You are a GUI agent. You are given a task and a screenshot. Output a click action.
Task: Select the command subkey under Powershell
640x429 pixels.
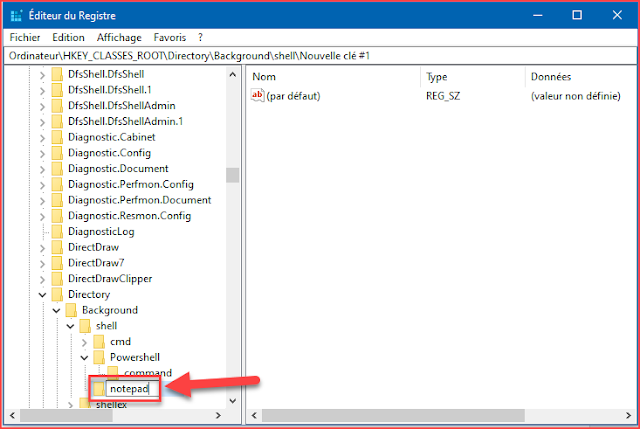tap(148, 373)
